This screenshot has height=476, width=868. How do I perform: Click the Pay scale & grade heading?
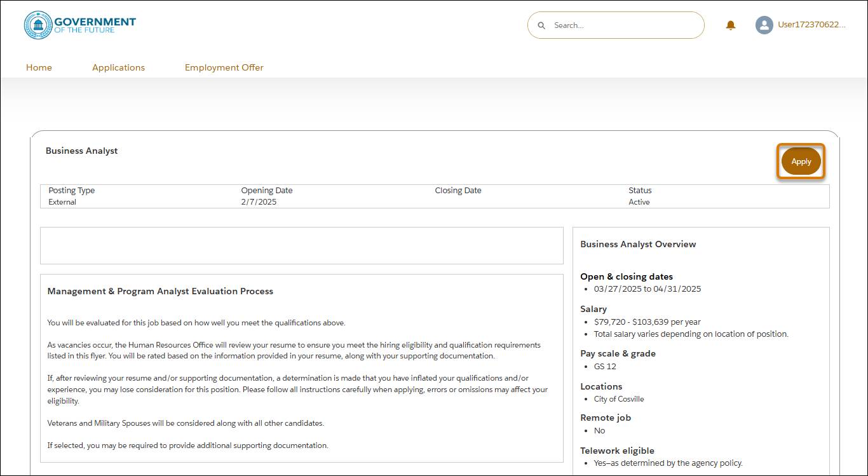618,353
